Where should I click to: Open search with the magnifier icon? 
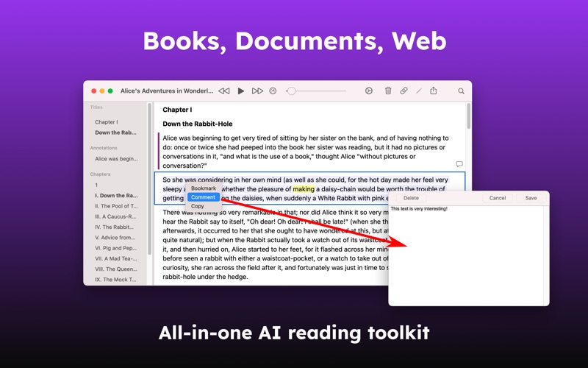[x=462, y=91]
